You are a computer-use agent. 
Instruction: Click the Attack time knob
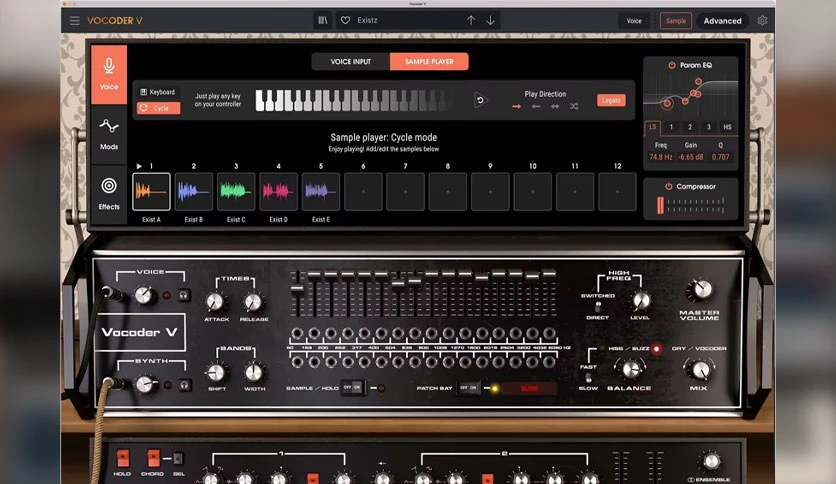pos(215,302)
